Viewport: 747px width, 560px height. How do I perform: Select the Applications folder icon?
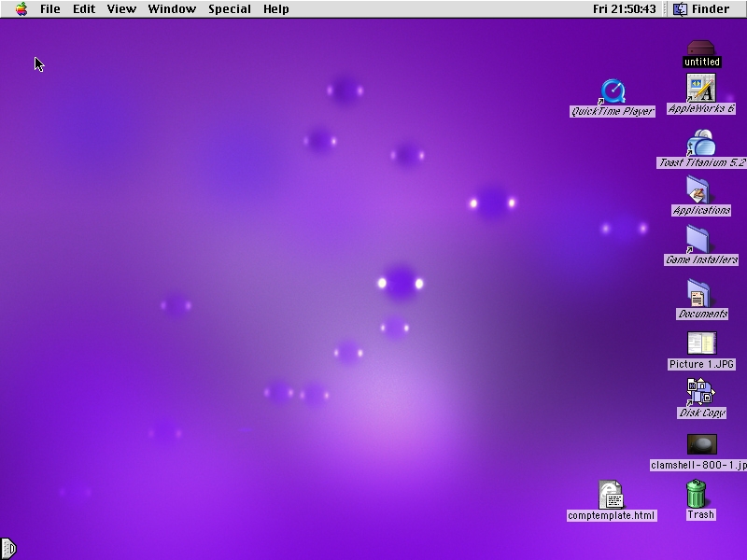(x=701, y=190)
